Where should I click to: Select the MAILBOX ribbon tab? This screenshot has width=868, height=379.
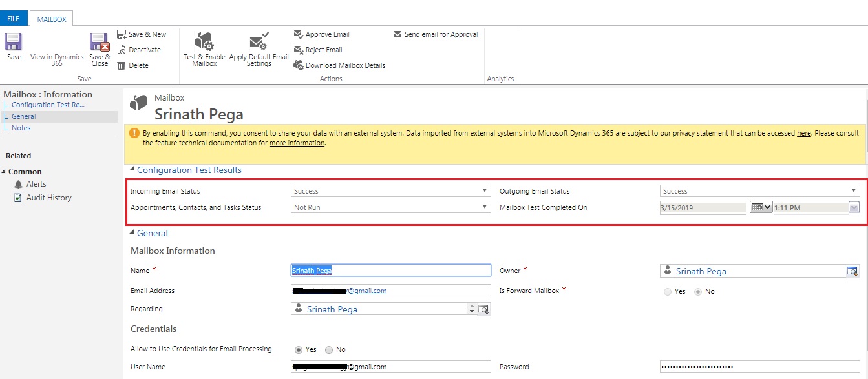point(52,19)
